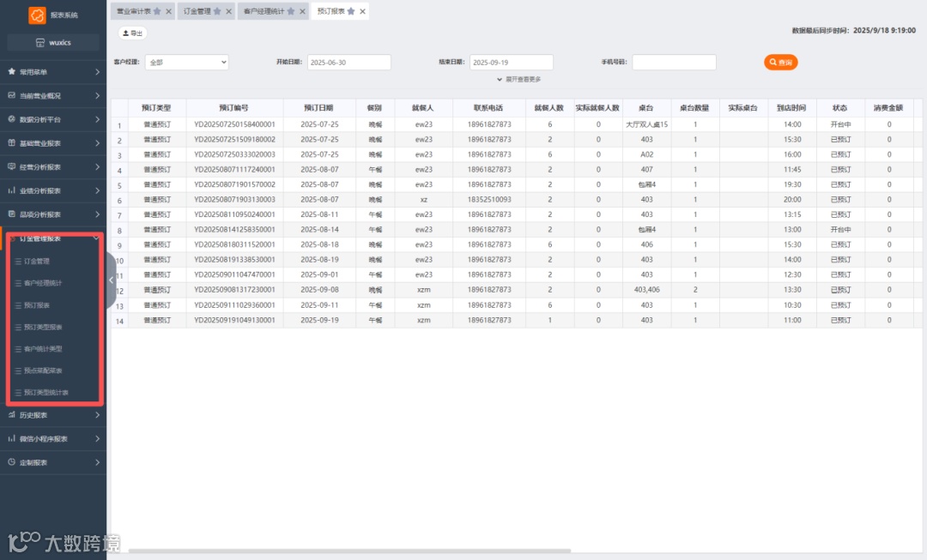Click the 微信小程序报表 bar icon
The image size is (927, 560).
tap(12, 438)
